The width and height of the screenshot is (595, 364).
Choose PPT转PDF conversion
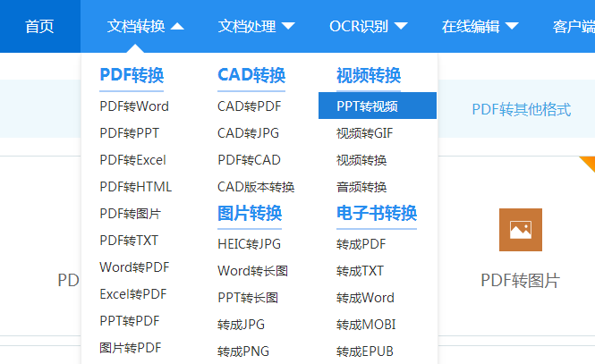(130, 321)
